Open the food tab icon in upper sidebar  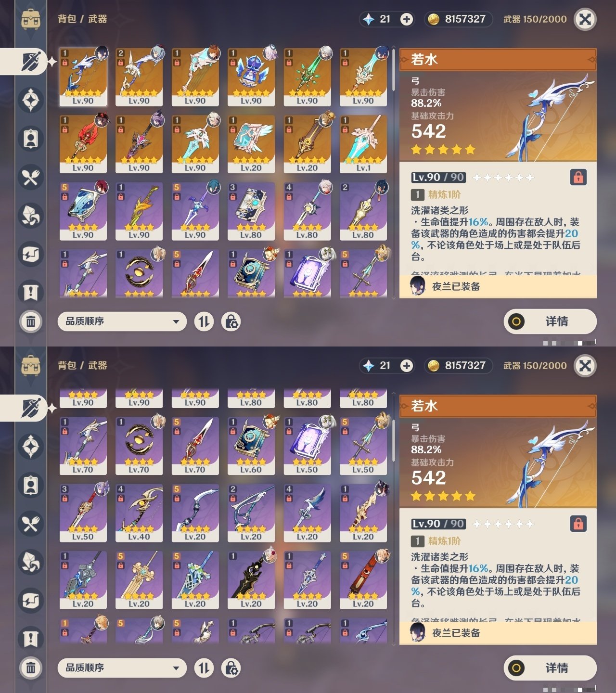31,177
